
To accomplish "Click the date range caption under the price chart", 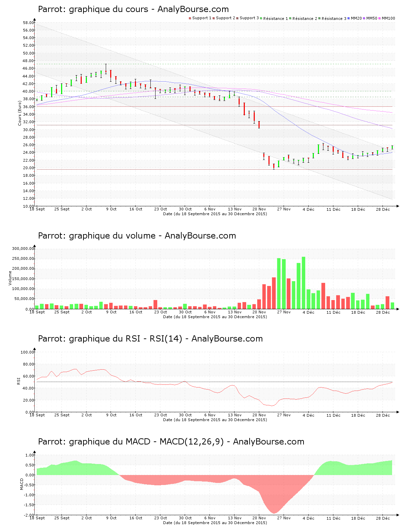I will point(215,214).
